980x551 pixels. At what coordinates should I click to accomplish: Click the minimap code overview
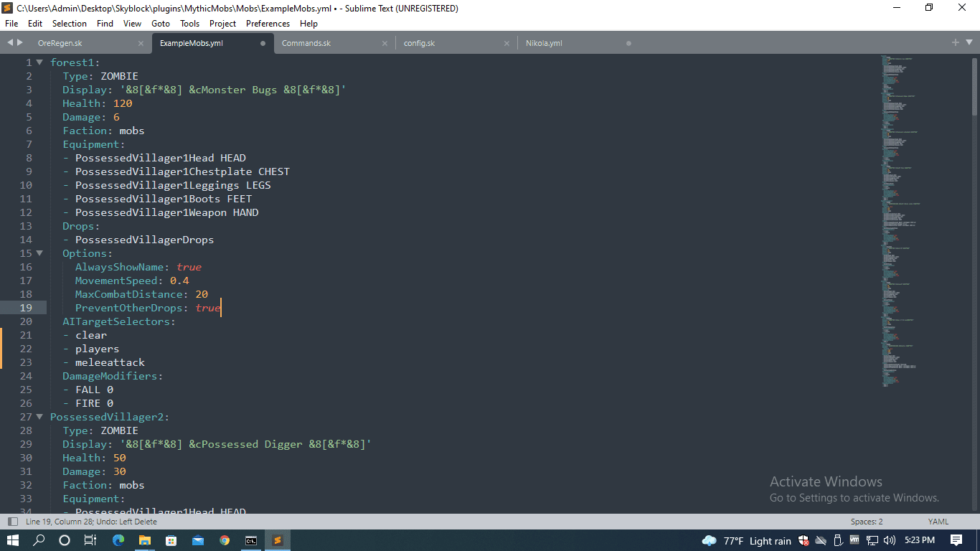pyautogui.click(x=900, y=221)
